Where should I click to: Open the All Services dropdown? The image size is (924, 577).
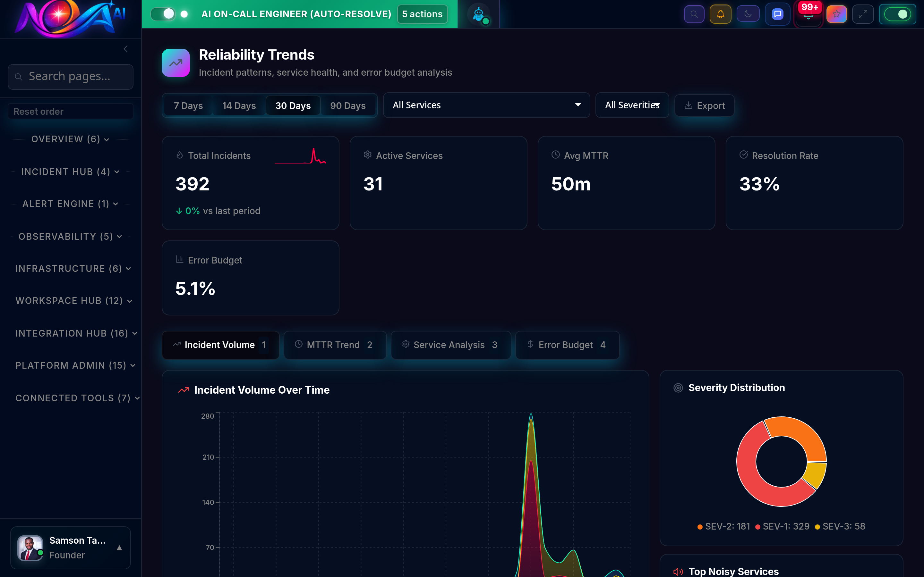click(486, 105)
